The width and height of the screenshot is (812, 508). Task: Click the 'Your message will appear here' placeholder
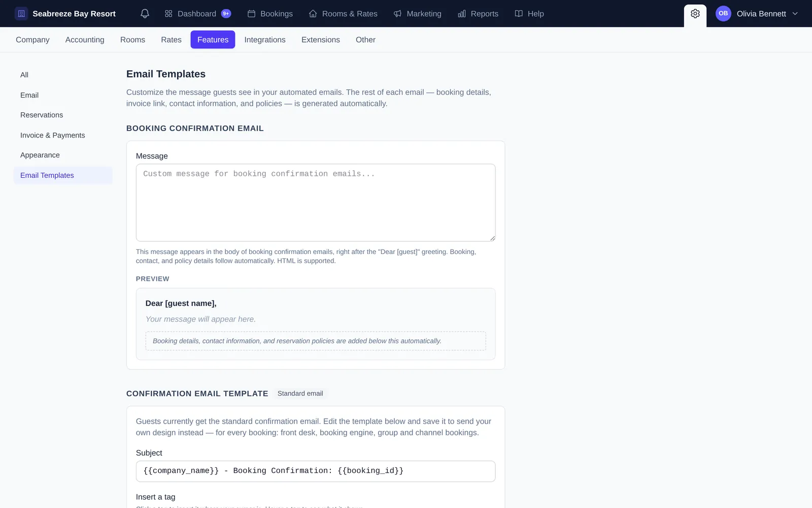pyautogui.click(x=200, y=319)
